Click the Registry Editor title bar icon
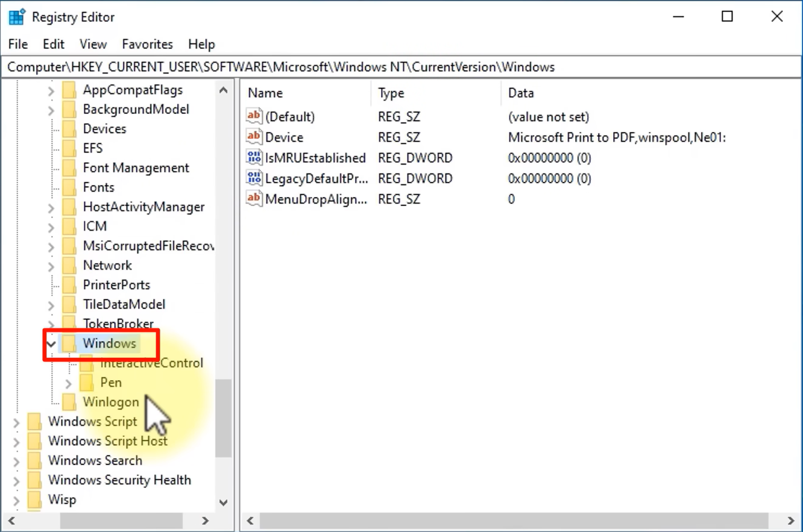Screen dimensions: 803x532 (16, 17)
